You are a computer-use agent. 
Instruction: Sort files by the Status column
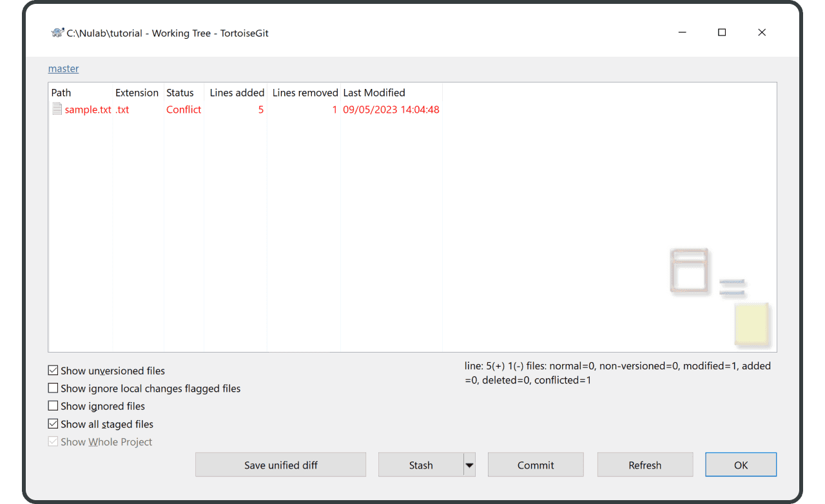click(x=180, y=92)
